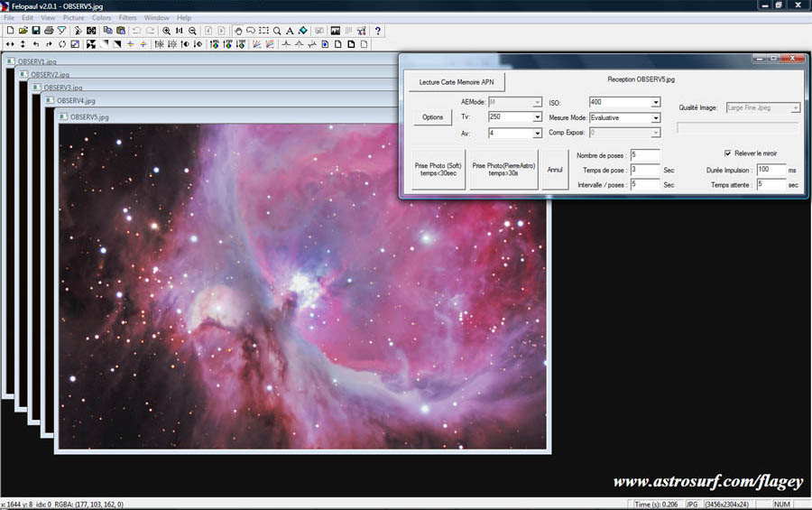Bring the OBSERV3.jpg window to front

point(63,88)
